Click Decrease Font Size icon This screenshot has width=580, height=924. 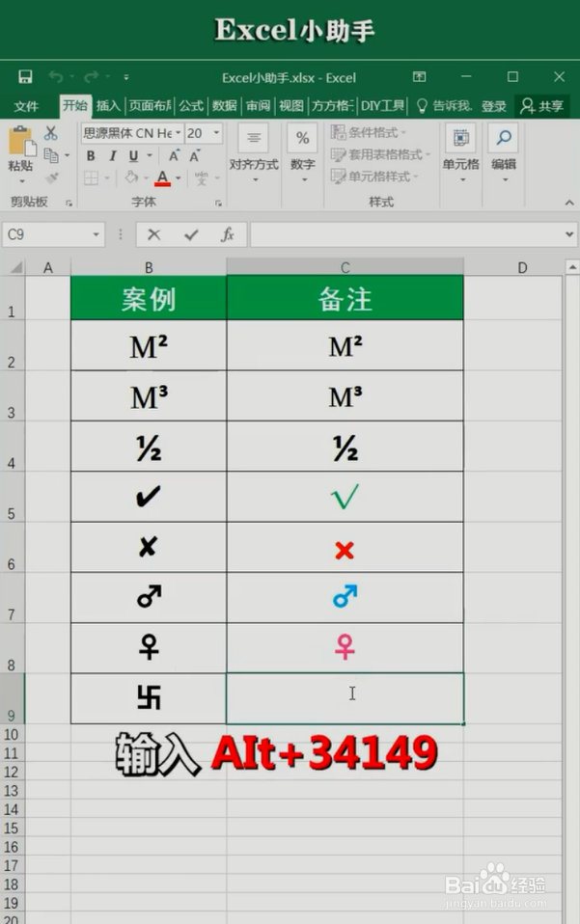pos(195,155)
